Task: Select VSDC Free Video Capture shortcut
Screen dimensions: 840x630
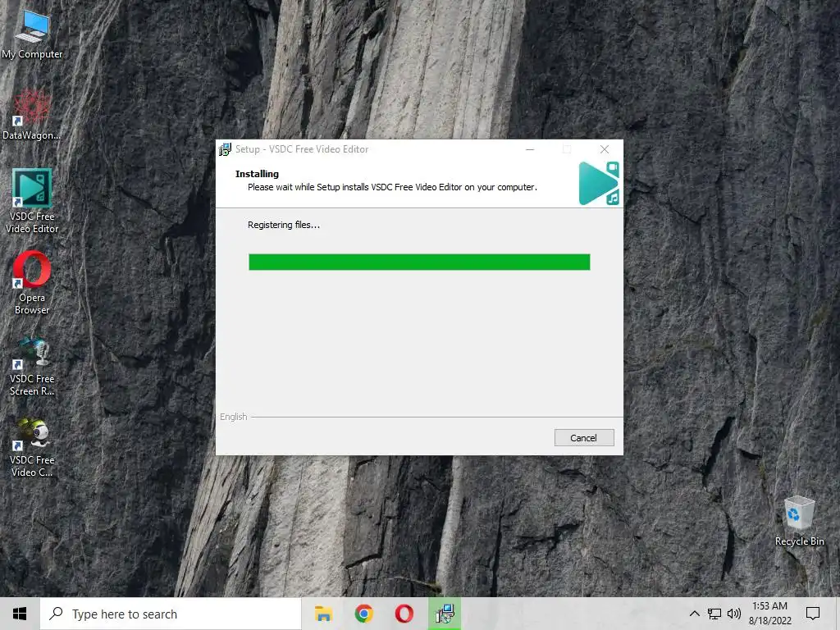Action: point(32,448)
